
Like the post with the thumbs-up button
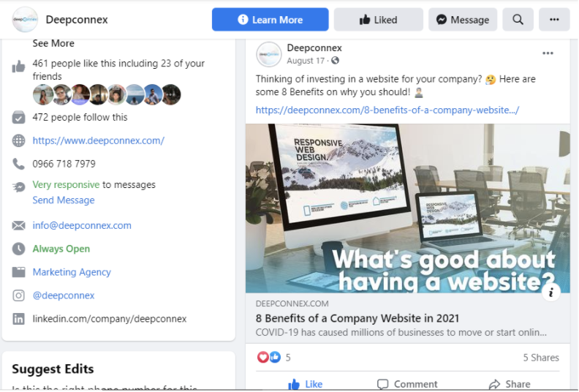pos(306,384)
